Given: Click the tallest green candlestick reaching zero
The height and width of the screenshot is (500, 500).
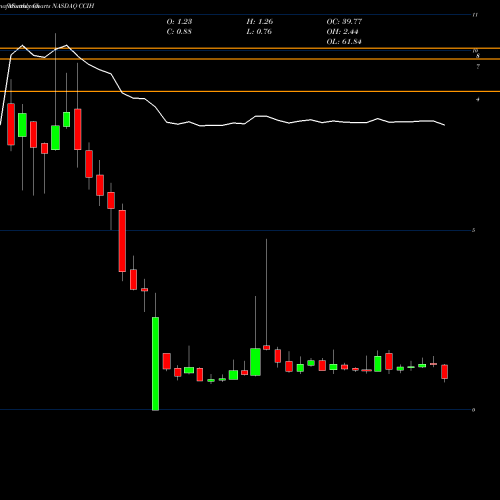Looking at the screenshot, I should (155, 364).
